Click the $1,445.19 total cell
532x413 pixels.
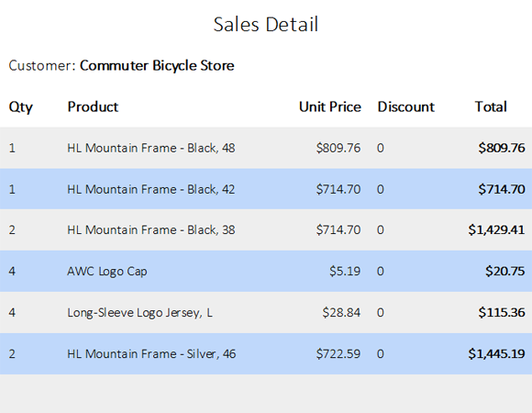[496, 354]
